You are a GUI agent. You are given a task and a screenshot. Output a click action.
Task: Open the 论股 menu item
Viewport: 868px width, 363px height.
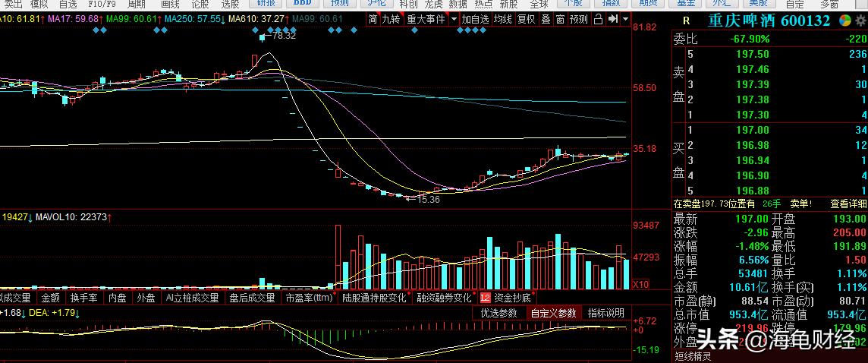point(200,5)
